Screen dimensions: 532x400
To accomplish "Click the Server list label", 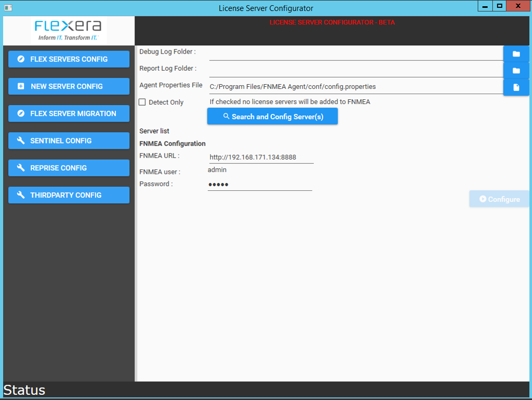I will [x=154, y=131].
